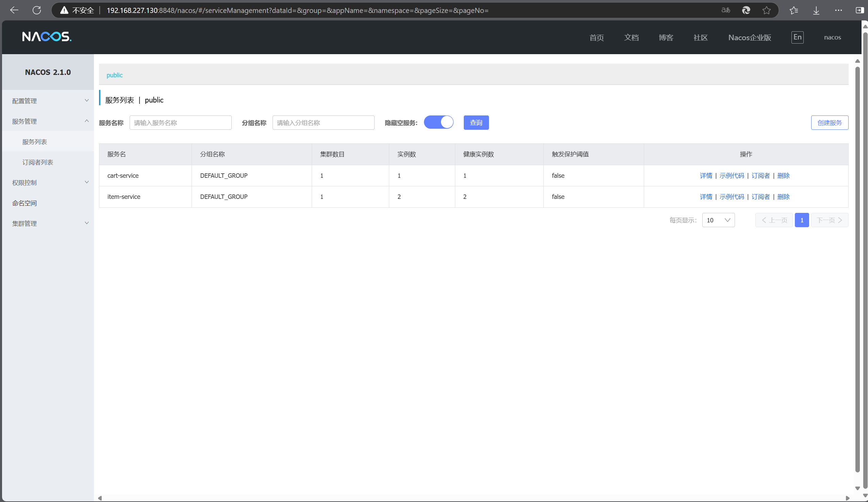This screenshot has width=868, height=502.
Task: Bookmark page with the star icon
Action: click(x=766, y=10)
